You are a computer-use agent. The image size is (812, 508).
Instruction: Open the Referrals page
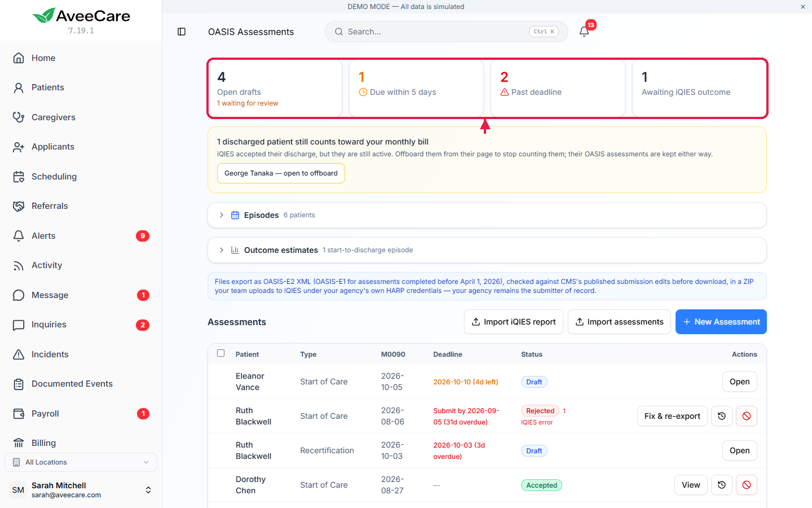pyautogui.click(x=81, y=206)
